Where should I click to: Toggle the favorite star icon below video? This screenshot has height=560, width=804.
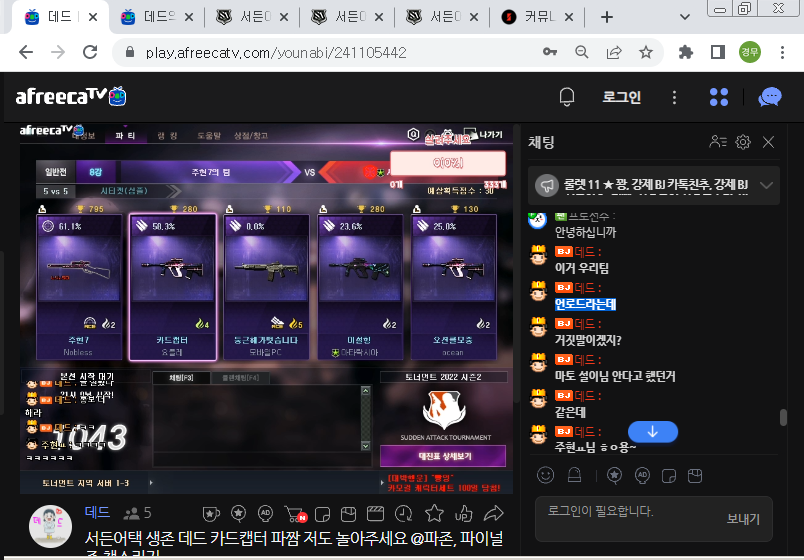click(434, 513)
